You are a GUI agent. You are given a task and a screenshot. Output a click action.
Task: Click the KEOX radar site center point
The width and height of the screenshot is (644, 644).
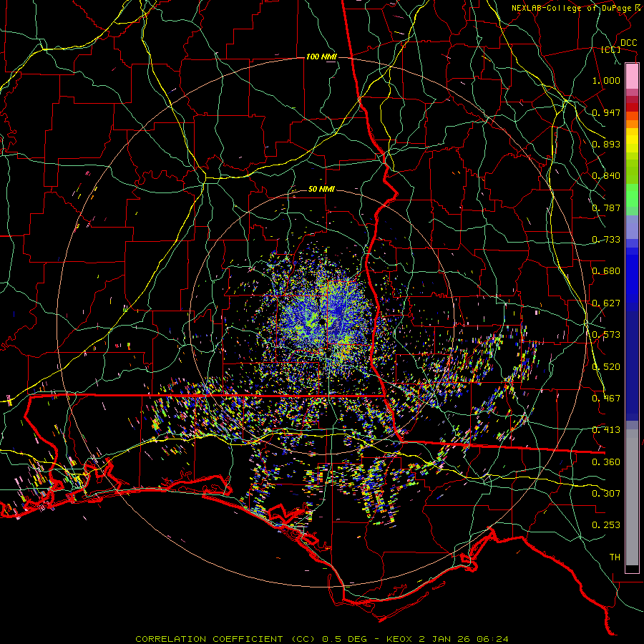click(x=323, y=321)
